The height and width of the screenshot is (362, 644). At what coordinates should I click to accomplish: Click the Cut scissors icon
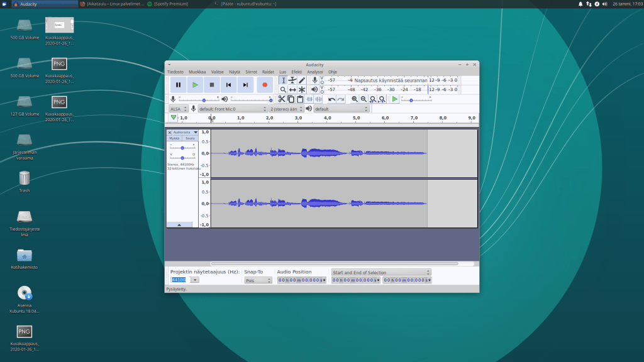tap(282, 99)
